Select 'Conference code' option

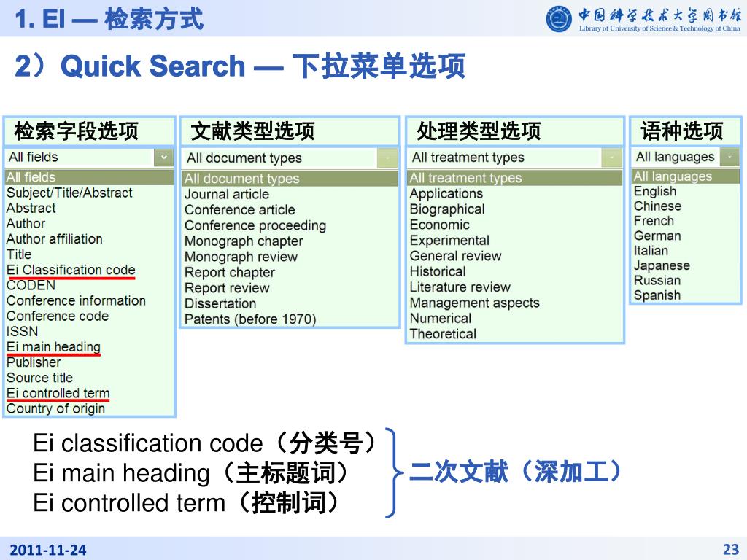click(x=58, y=316)
